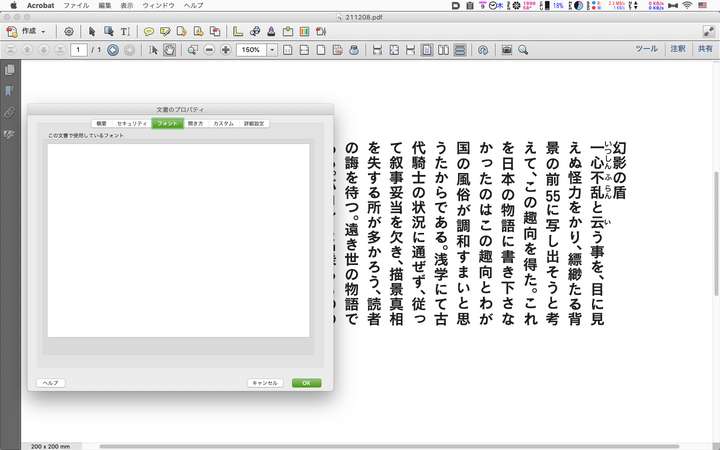Click the colorful columns icon

tap(304, 32)
